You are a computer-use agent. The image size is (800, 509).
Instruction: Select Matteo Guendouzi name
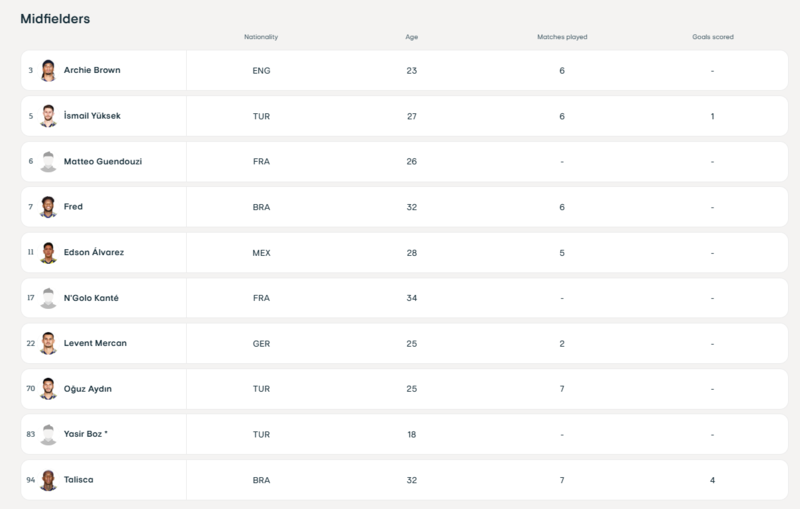point(103,162)
